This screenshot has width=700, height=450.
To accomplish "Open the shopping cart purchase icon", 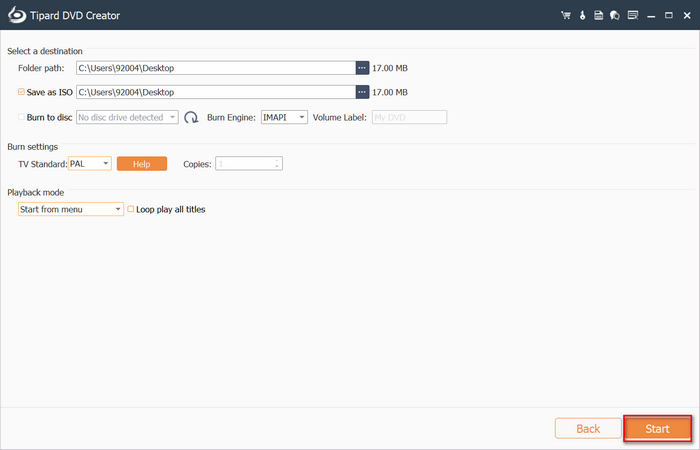I will coord(566,16).
